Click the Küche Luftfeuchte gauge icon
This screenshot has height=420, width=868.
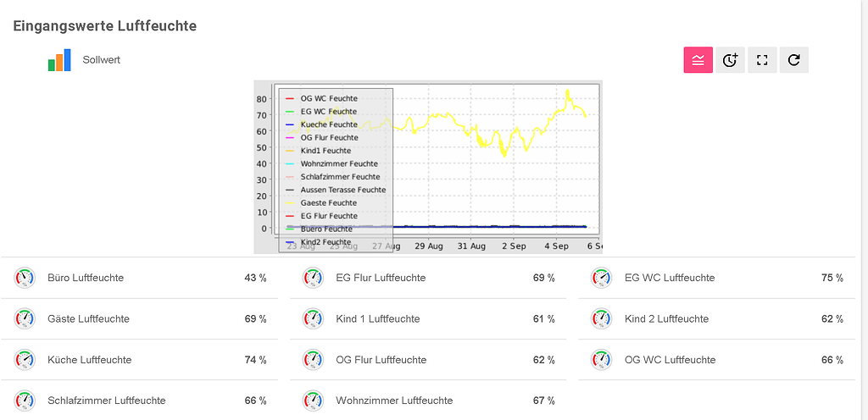pyautogui.click(x=25, y=360)
